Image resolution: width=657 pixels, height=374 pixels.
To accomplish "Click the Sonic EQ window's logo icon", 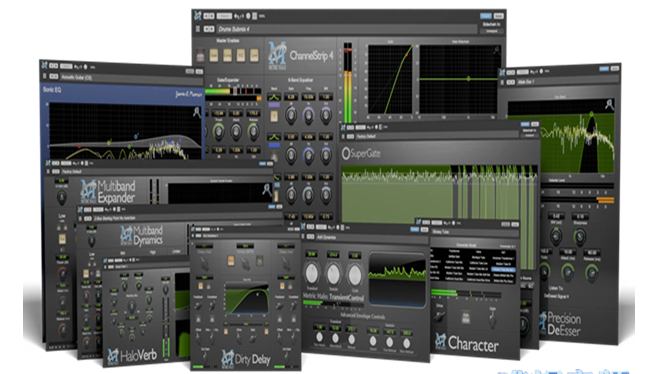I will tap(44, 64).
